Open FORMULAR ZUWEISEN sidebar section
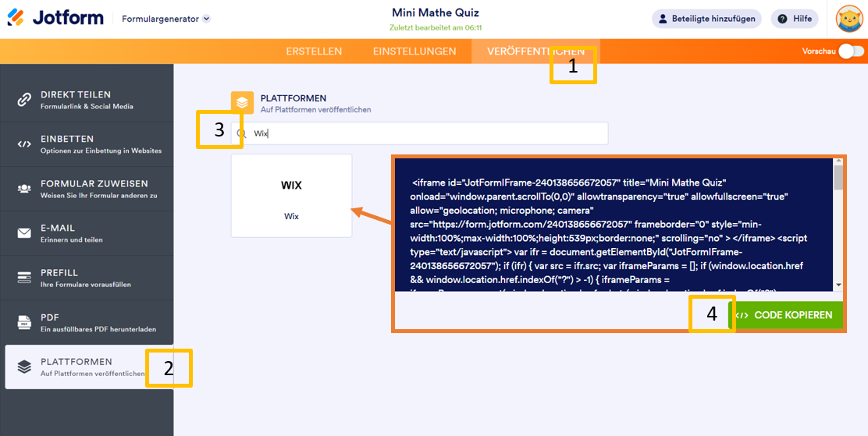 click(87, 189)
